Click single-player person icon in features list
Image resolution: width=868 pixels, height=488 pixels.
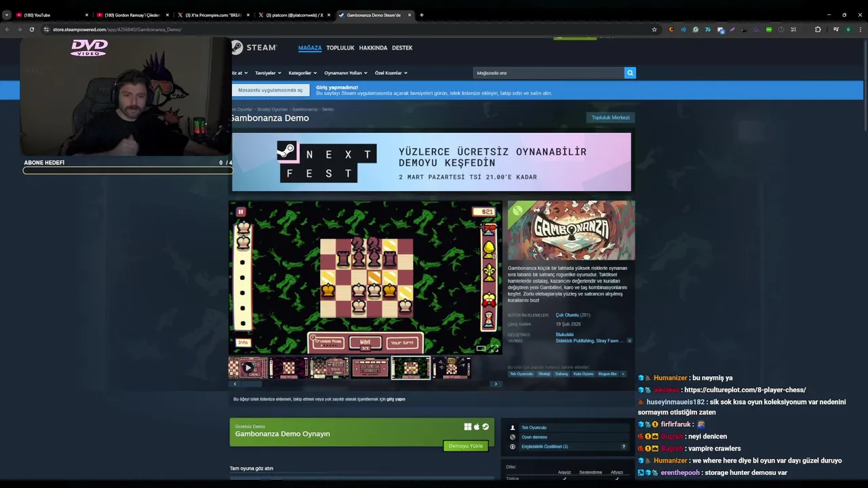coord(513,428)
